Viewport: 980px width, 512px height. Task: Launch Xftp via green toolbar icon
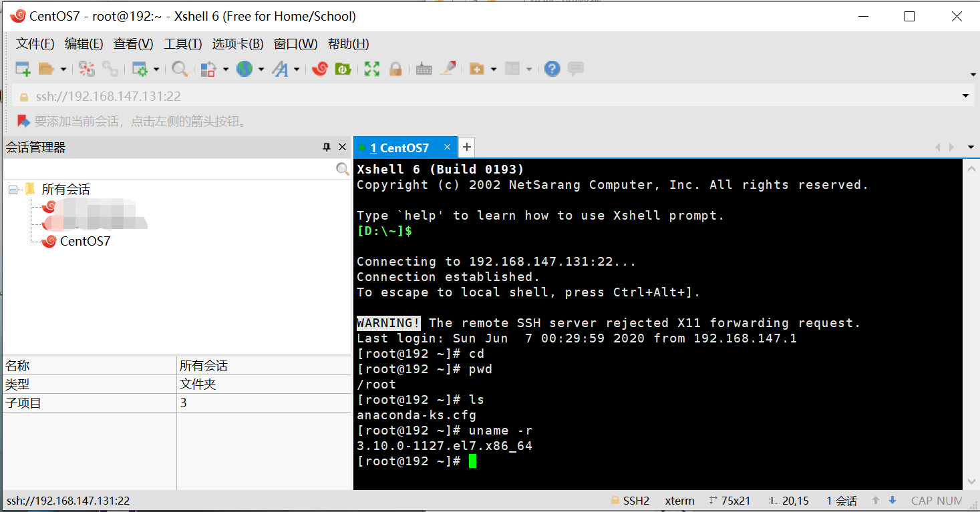tap(343, 69)
